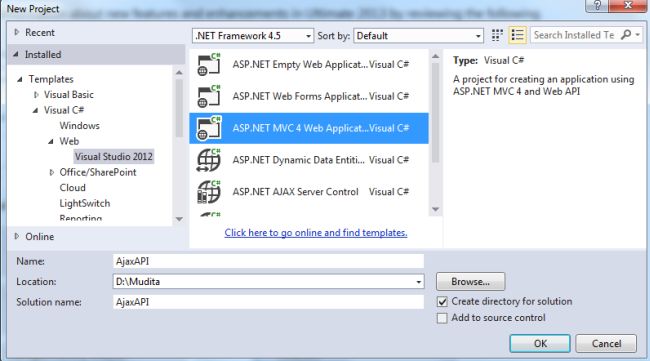The width and height of the screenshot is (650, 361).
Task: Expand the Online section
Action: tap(17, 236)
